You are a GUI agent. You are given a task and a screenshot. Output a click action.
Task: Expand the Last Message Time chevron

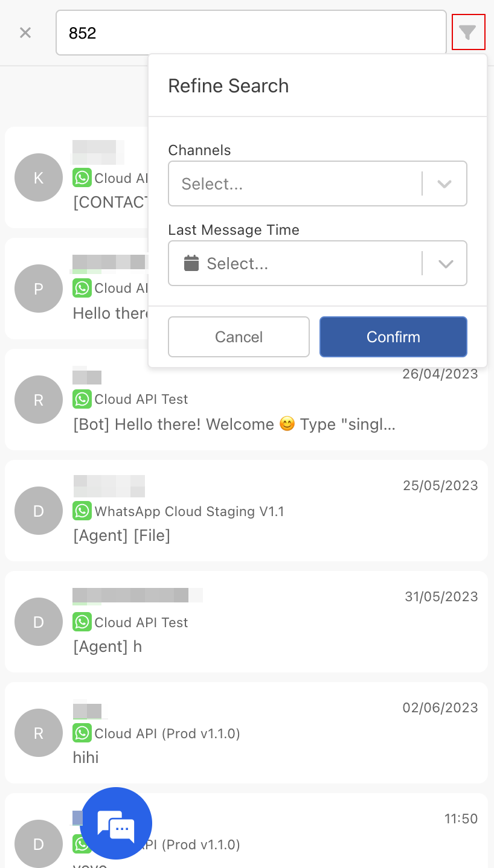click(445, 263)
